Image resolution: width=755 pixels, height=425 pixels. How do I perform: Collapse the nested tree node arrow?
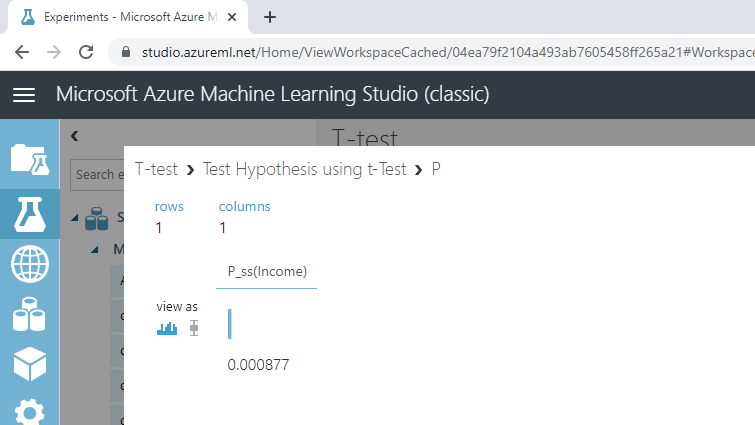(x=95, y=249)
